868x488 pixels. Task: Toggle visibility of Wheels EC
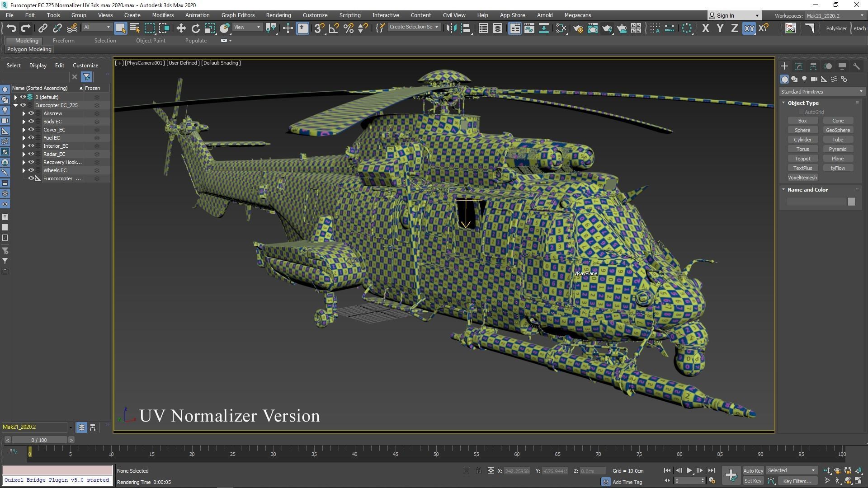(x=31, y=170)
